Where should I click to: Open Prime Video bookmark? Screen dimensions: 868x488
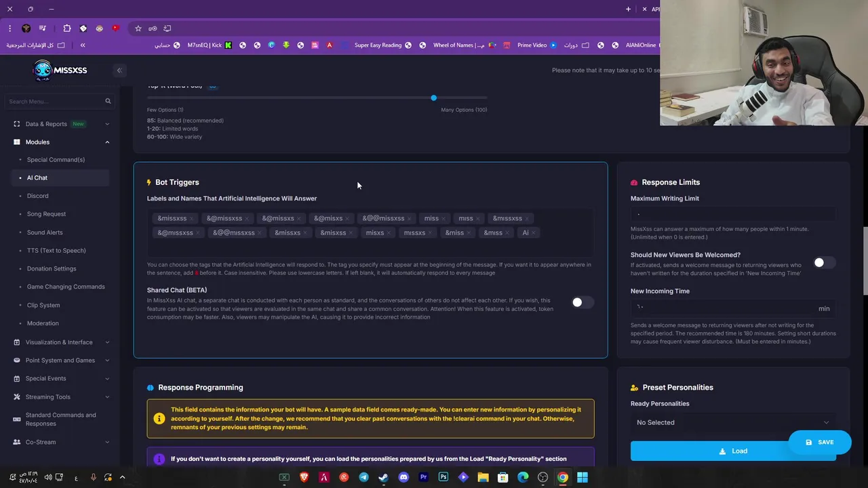pos(537,45)
